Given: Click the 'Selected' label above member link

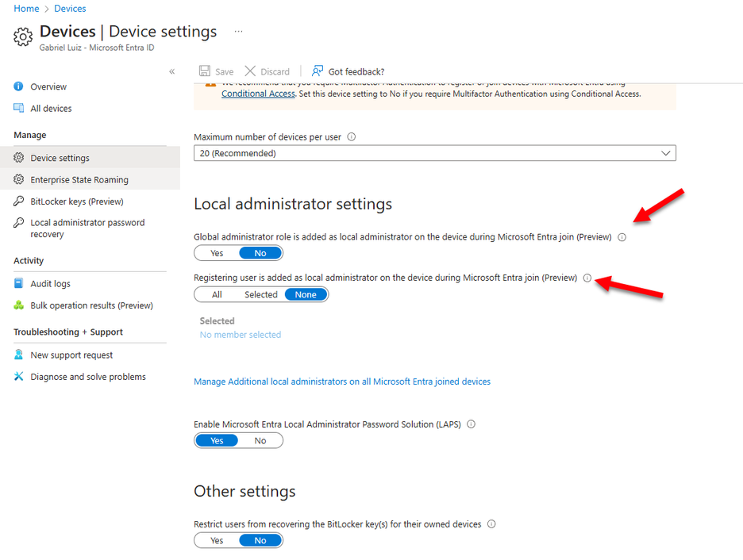Looking at the screenshot, I should [217, 321].
